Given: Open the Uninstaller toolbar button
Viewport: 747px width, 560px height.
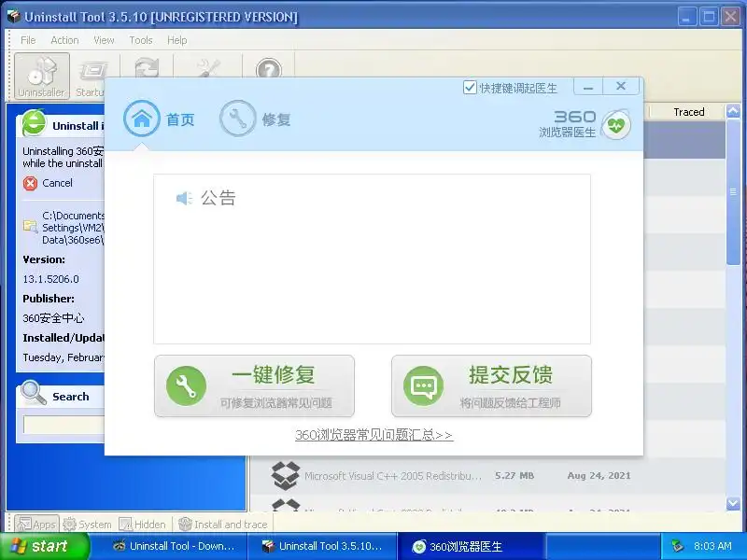Looking at the screenshot, I should click(x=42, y=76).
